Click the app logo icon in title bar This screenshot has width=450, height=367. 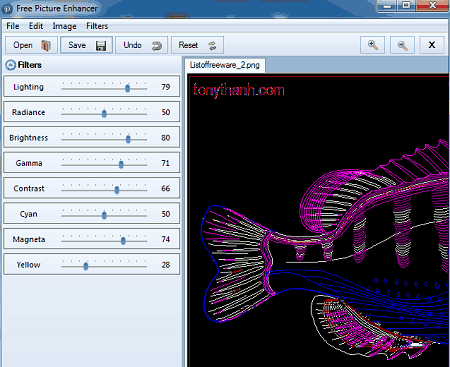[x=7, y=8]
